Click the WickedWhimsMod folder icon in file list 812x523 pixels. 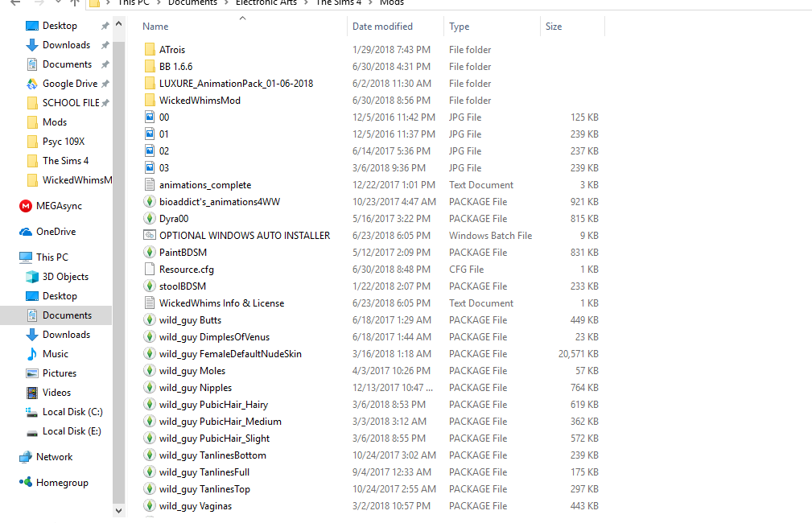pos(150,100)
